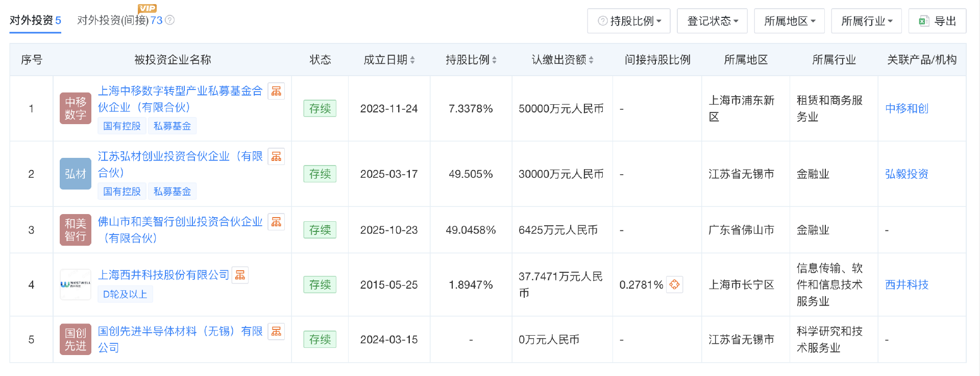Export the table with 导出 button
This screenshot has width=980, height=376.
click(937, 21)
